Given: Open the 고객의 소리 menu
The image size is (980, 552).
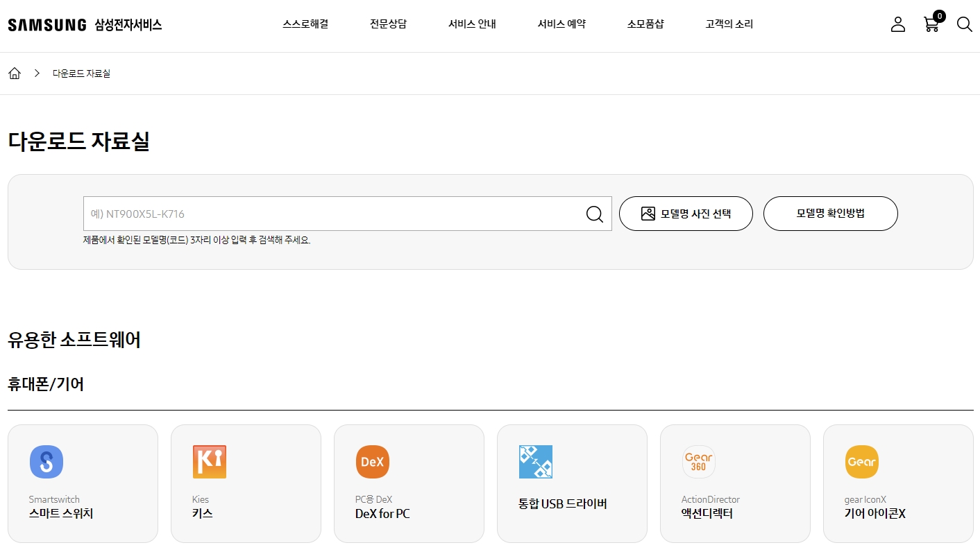Looking at the screenshot, I should (729, 24).
